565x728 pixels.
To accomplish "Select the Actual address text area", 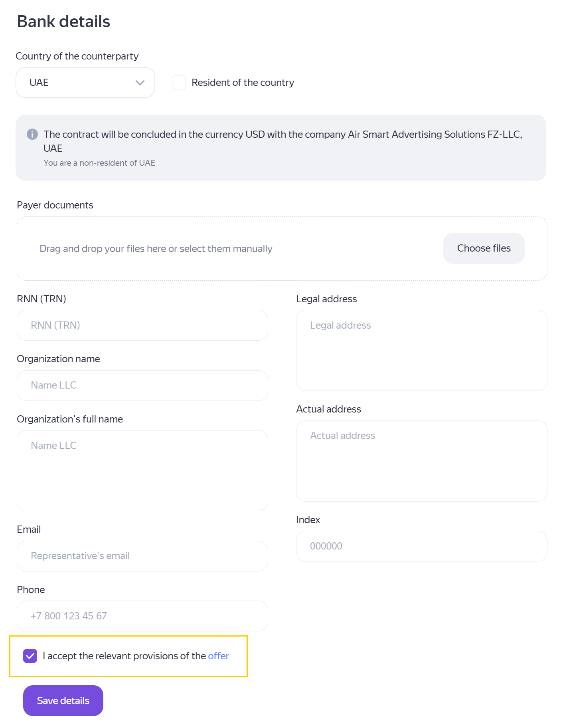I will 421,461.
